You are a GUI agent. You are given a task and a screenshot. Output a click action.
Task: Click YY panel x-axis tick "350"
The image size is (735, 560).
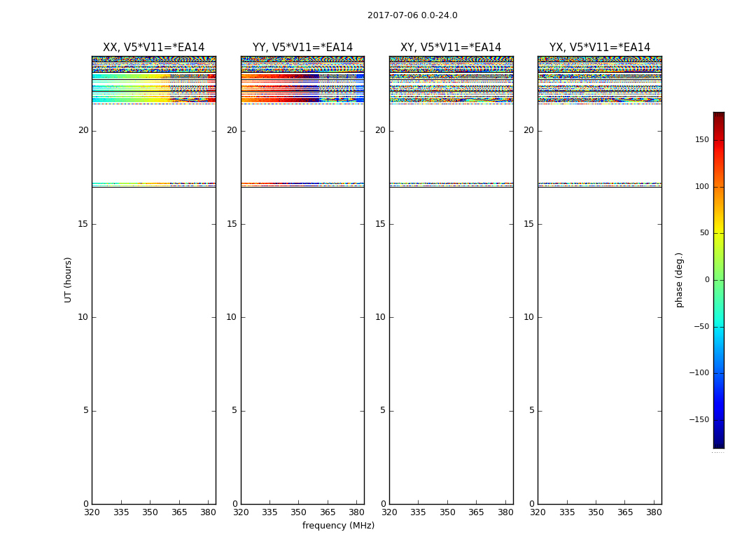point(299,512)
